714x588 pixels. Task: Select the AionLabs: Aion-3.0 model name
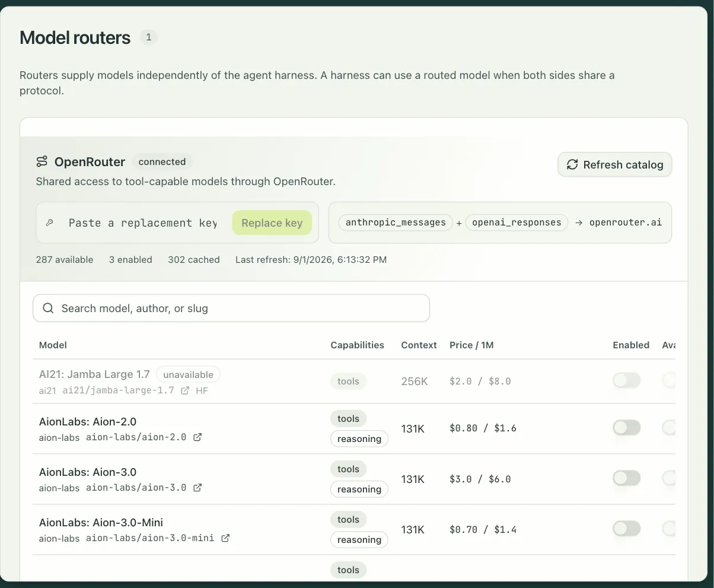click(x=88, y=472)
